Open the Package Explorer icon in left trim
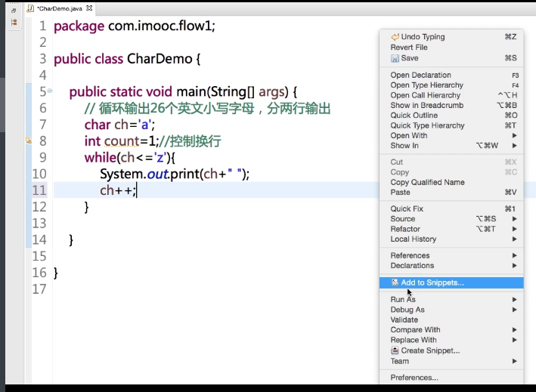 click(14, 23)
